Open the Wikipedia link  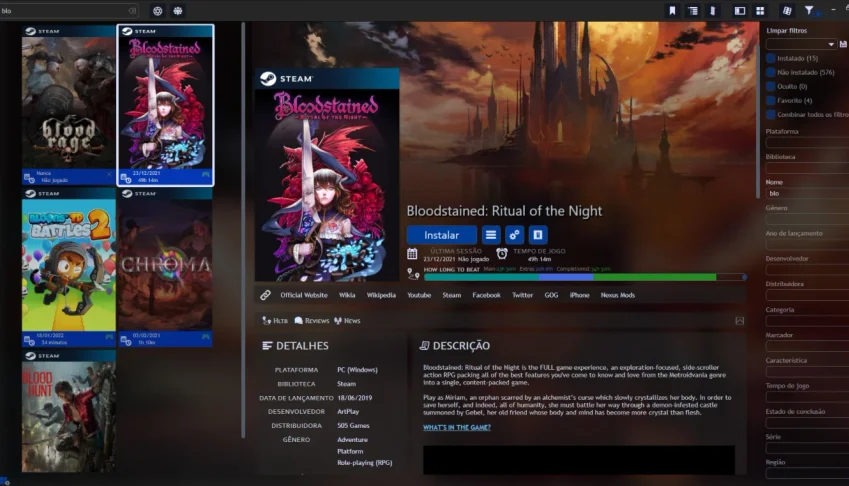(x=381, y=295)
